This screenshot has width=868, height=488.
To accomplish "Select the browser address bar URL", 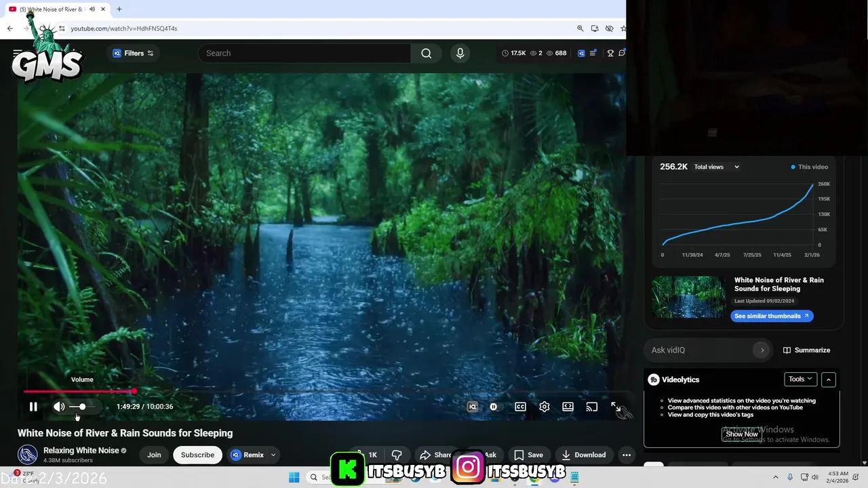I will click(124, 28).
